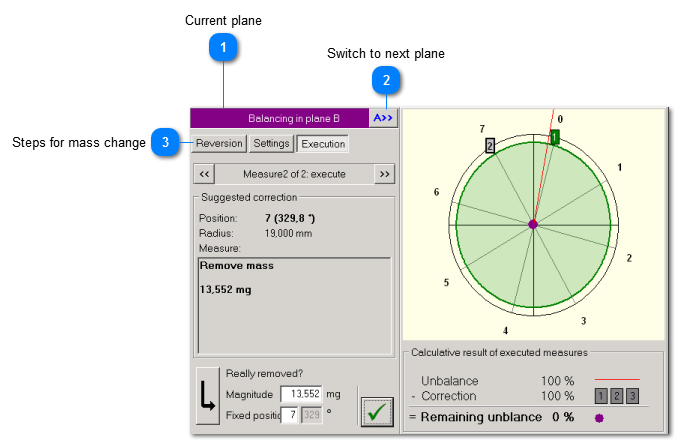Click blue callout badge 3 for mass change steps
Image resolution: width=678 pixels, height=443 pixels.
click(165, 143)
